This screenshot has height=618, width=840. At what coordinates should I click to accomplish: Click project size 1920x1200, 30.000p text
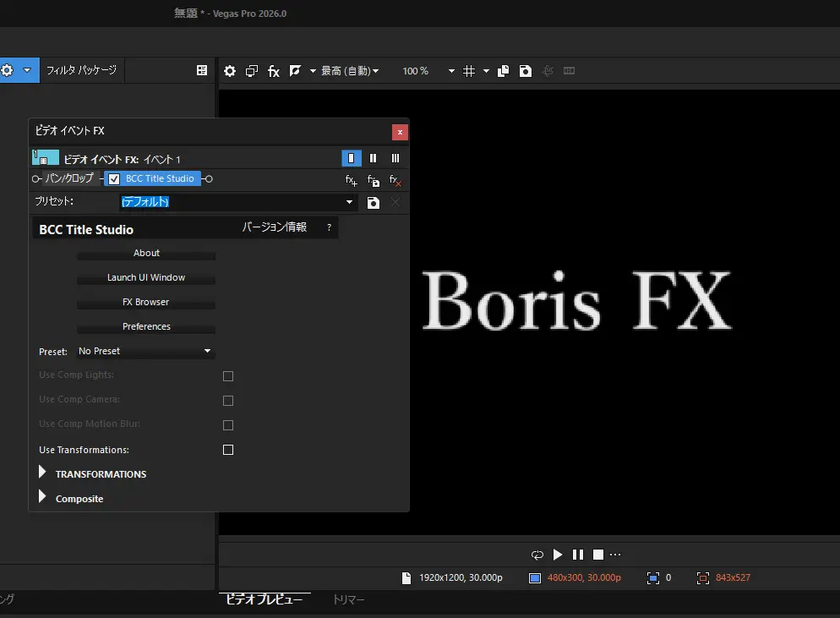(461, 577)
